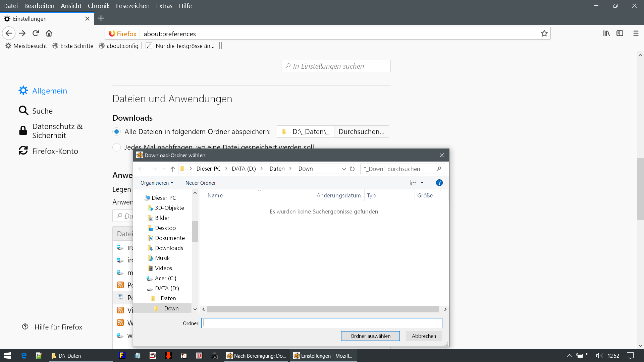Select always ask where to save option

coord(116,147)
